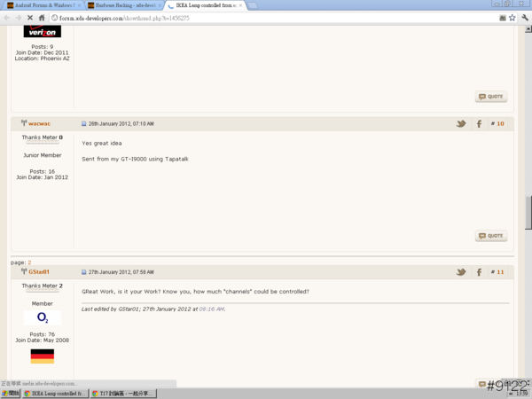Click the O2 carrier logo
Image resolution: width=532 pixels, height=399 pixels.
(42, 317)
